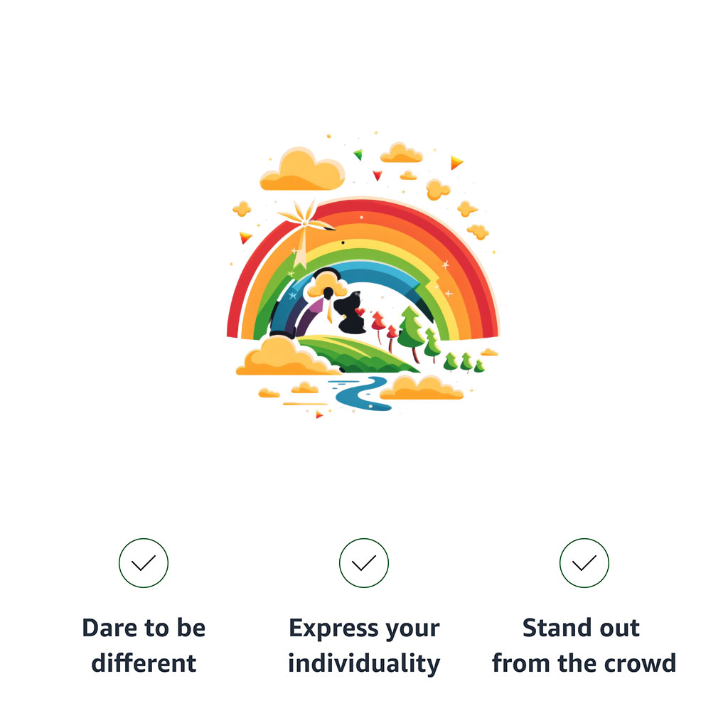Click the pinwheel on the rainbow's left side
The height and width of the screenshot is (728, 728).
[x=303, y=222]
